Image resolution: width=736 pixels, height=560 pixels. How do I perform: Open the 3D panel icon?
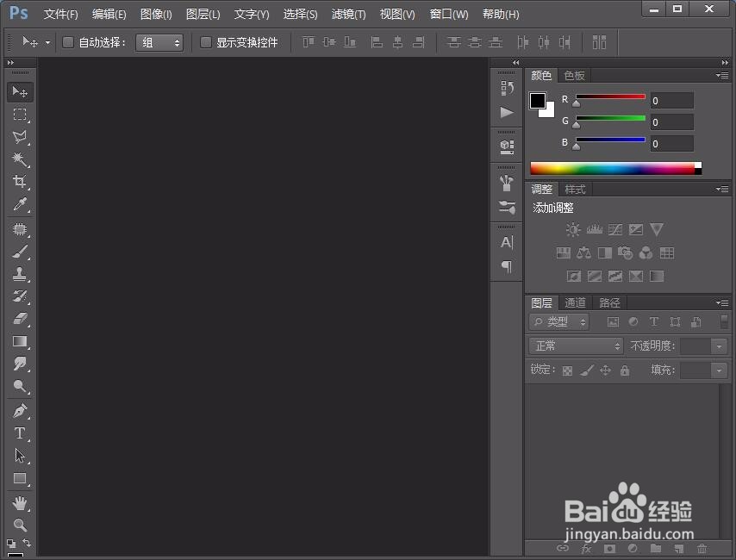coord(507,147)
